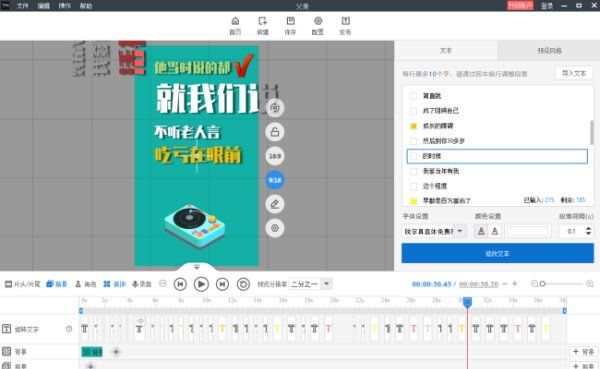The height and width of the screenshot is (369, 600).
Task: Click the pencil edit canvas icon
Action: point(275,204)
